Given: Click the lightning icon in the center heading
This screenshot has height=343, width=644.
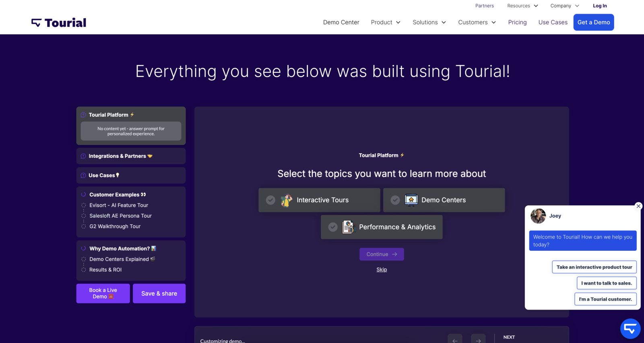Looking at the screenshot, I should coord(402,155).
